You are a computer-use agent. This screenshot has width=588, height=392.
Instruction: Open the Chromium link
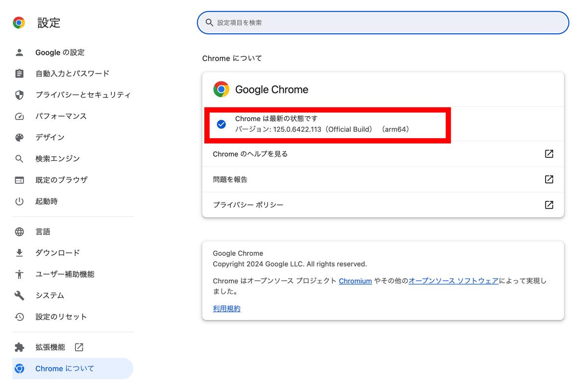tap(355, 281)
